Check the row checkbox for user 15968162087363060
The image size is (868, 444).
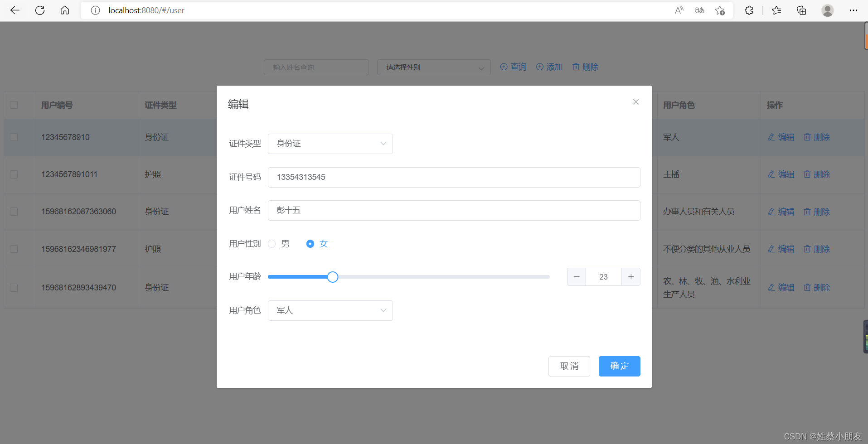click(14, 212)
